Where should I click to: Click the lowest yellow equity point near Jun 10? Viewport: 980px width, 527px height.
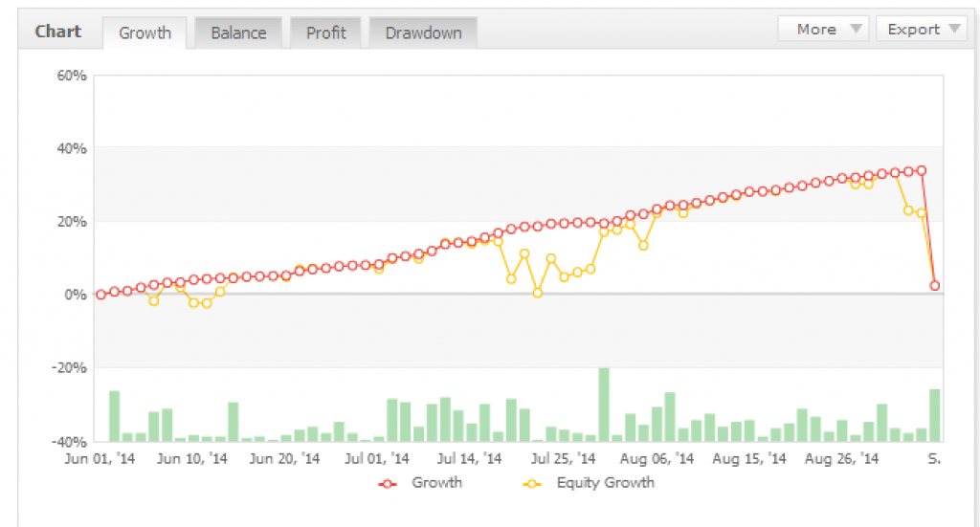click(x=207, y=303)
